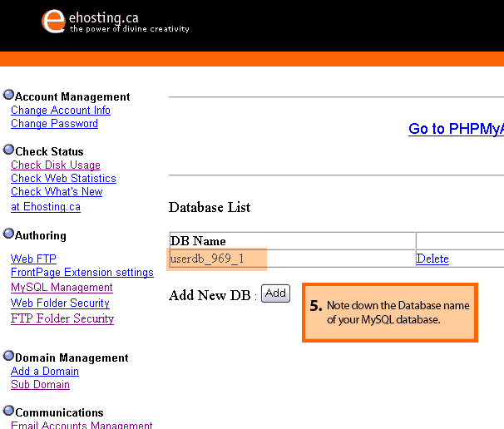Click the Add button for new DB

coord(276,293)
